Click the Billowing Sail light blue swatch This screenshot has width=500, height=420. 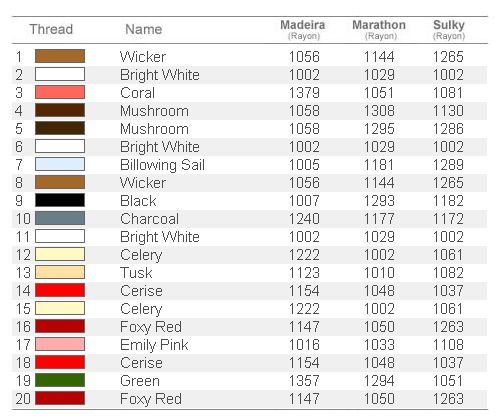click(x=60, y=164)
